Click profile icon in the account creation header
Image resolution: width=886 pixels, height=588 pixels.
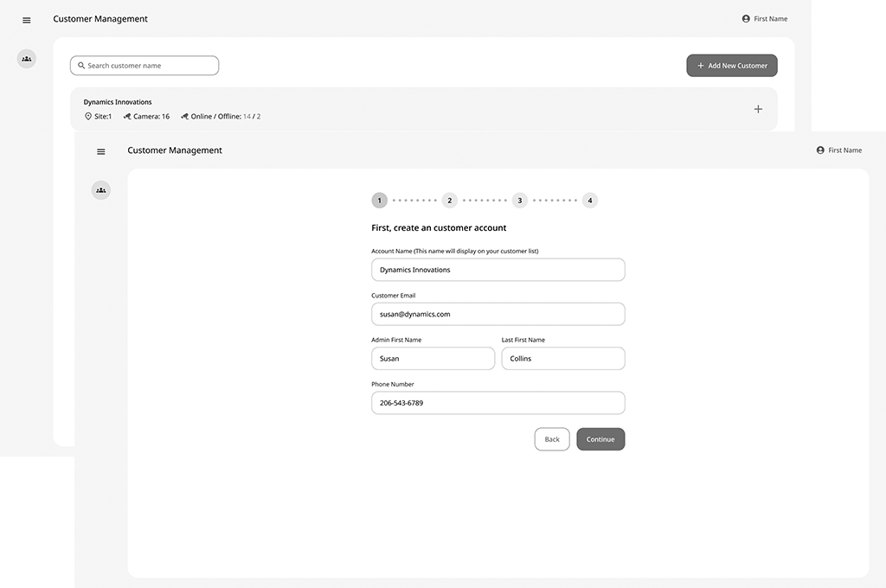point(820,150)
